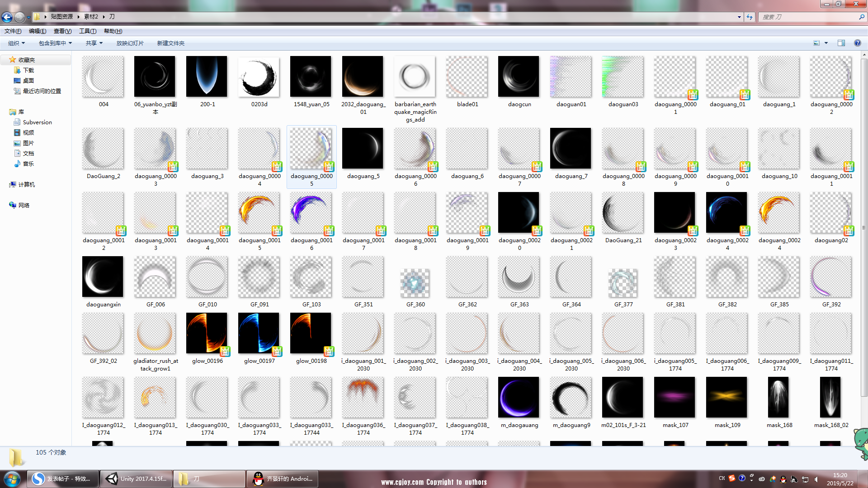Click the 新建文件夹 button
This screenshot has width=868, height=488.
tap(170, 43)
